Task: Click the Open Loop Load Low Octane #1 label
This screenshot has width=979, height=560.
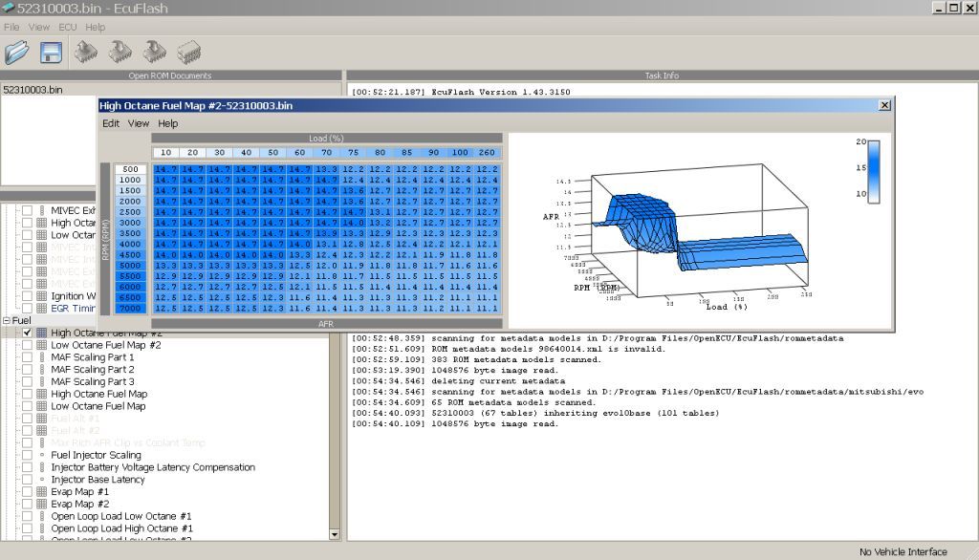Action: [x=121, y=516]
